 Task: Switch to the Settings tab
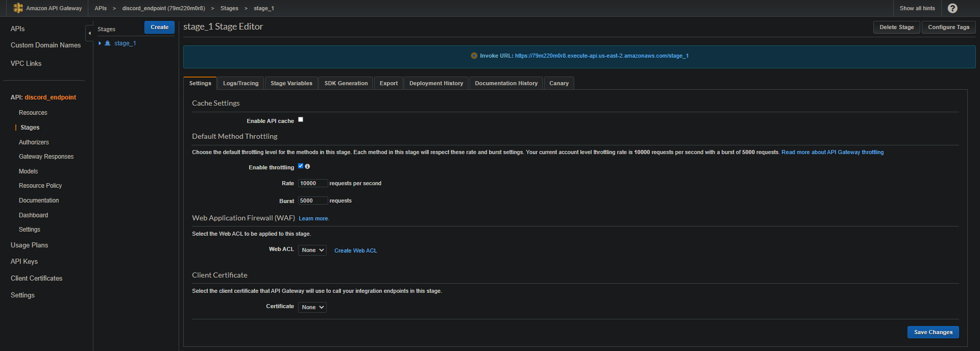click(x=200, y=83)
